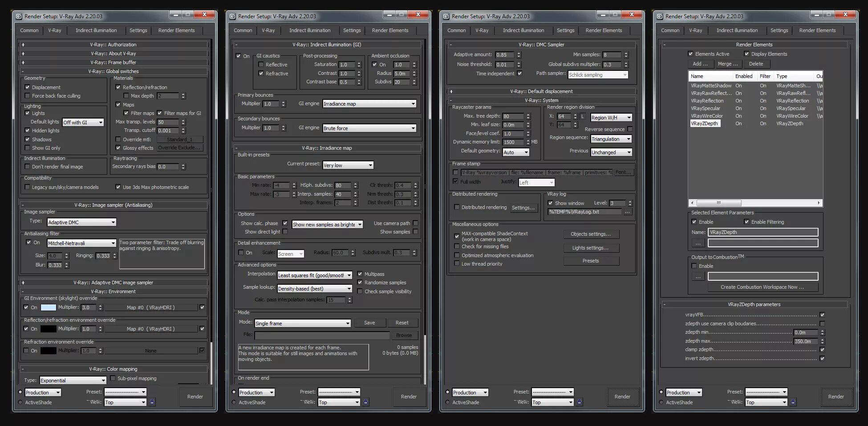This screenshot has width=868, height=426.
Task: Toggle Glossy effects checkbox
Action: [118, 148]
